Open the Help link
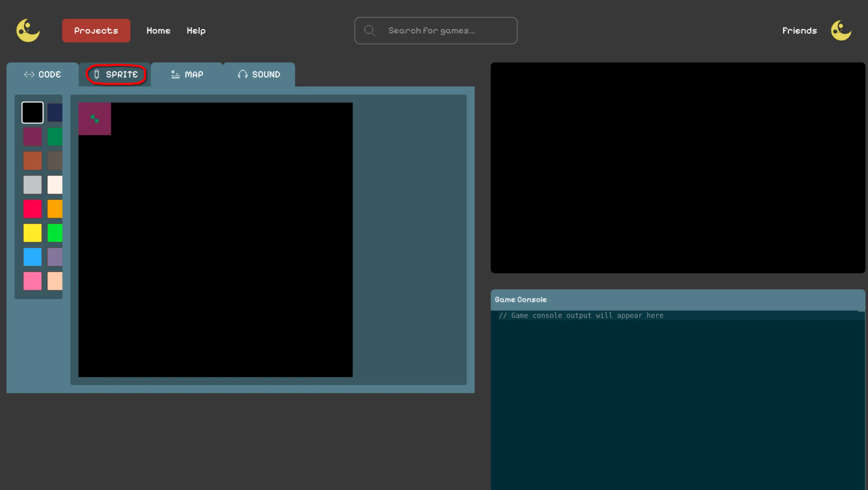The height and width of the screenshot is (490, 868). click(196, 31)
